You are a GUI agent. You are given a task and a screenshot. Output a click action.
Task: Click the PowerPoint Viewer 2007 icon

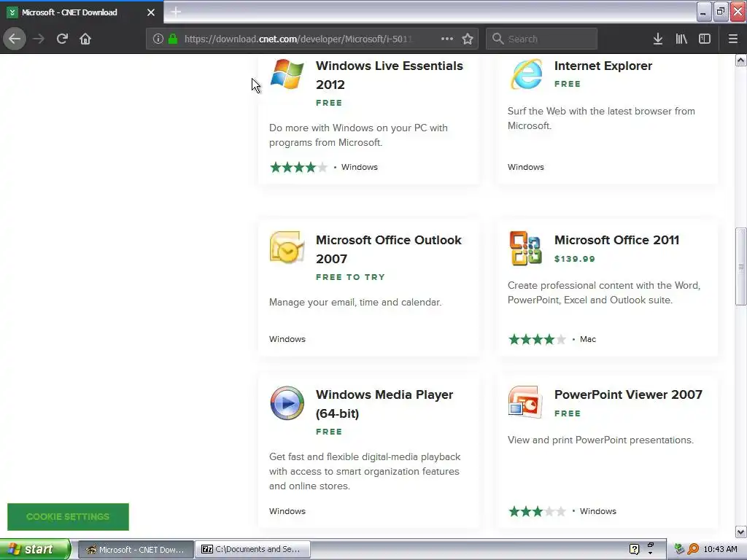[x=525, y=402]
